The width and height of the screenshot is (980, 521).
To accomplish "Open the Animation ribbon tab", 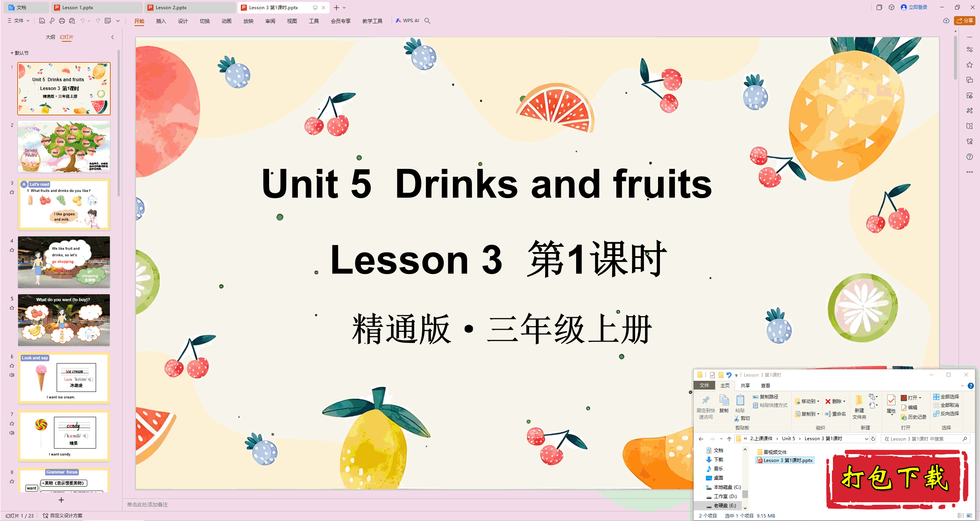I will (226, 21).
